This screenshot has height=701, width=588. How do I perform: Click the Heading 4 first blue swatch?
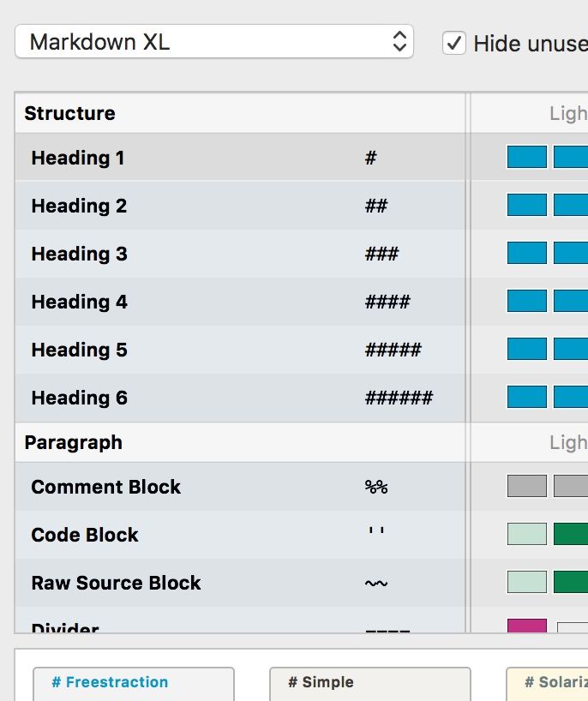[x=526, y=301]
